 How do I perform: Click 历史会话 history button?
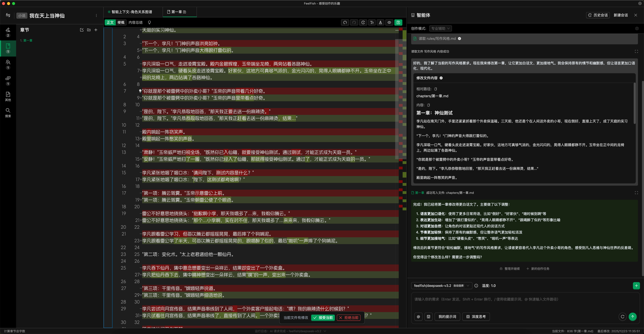pos(598,15)
